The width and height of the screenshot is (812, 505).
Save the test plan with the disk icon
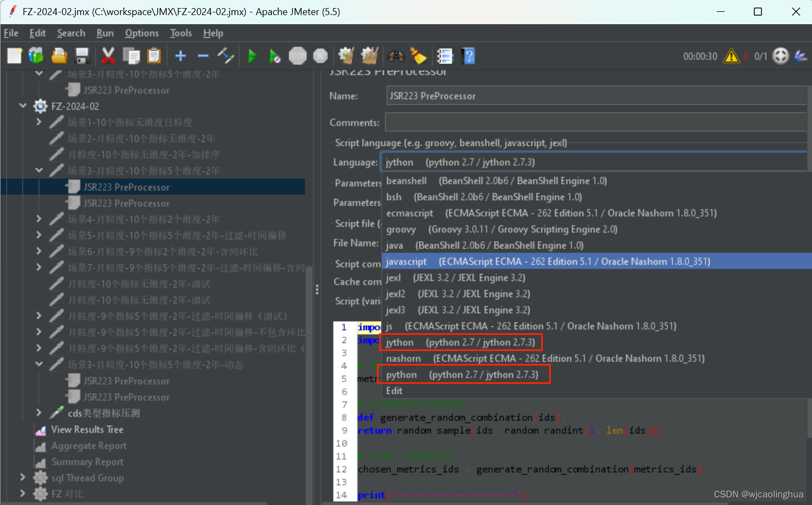[82, 55]
